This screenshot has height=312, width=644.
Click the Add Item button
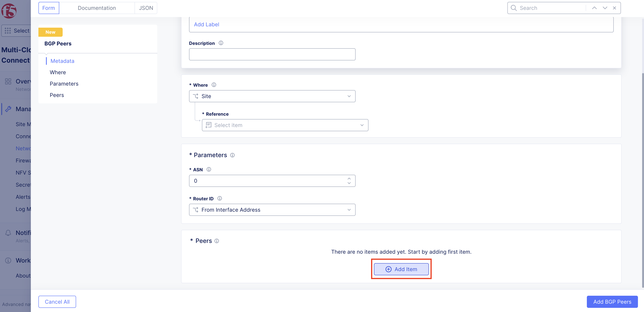point(401,269)
